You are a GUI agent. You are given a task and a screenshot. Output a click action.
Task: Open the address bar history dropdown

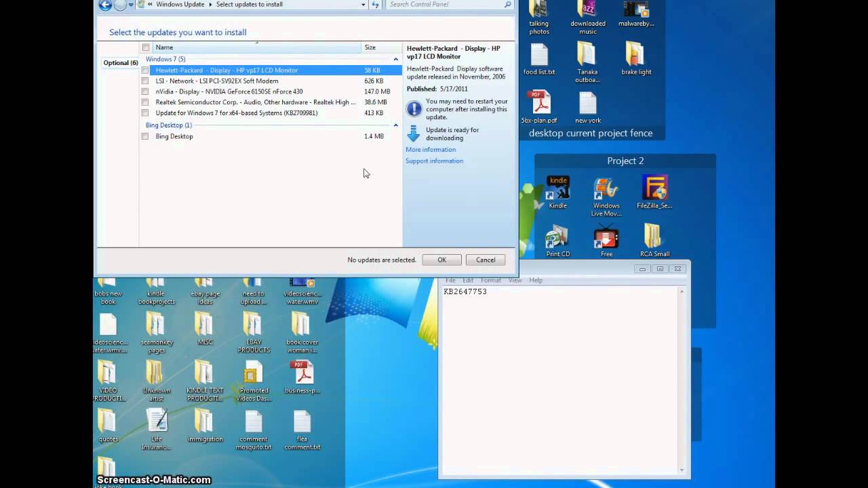tap(363, 5)
